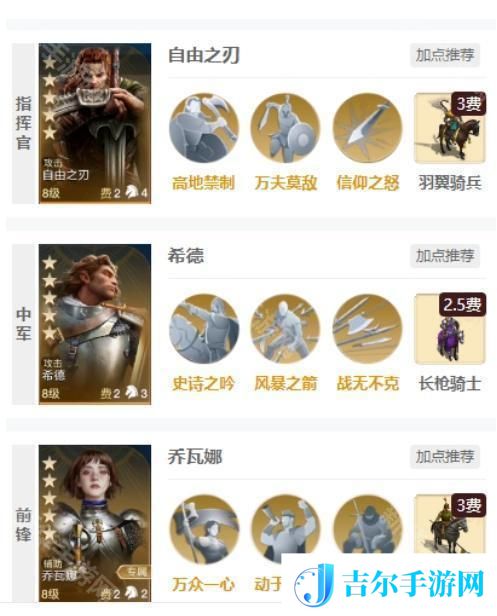Screen dimensions: 497x616
Task: Select the 万众一心 skill icon
Action: pos(204,530)
